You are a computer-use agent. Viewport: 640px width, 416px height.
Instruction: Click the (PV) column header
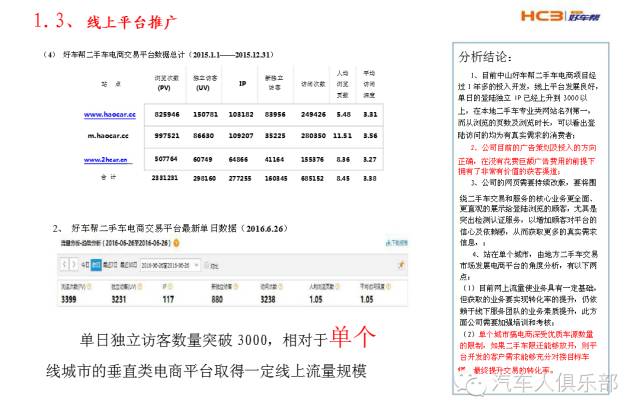coord(164,88)
